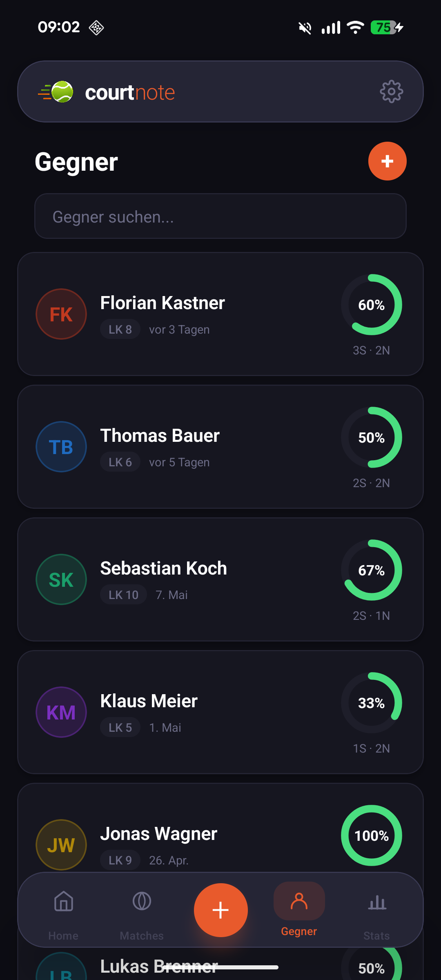Tap Florian Kastner's 60% win ring
The width and height of the screenshot is (441, 980).
tap(372, 305)
